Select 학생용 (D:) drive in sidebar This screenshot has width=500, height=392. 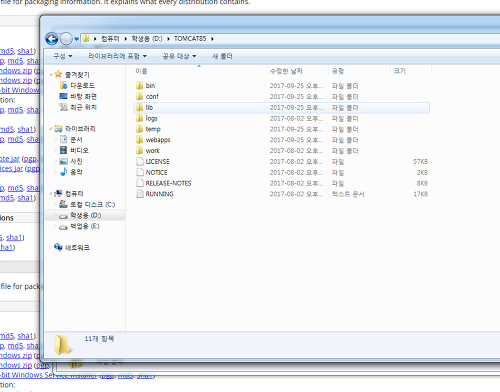[x=86, y=215]
